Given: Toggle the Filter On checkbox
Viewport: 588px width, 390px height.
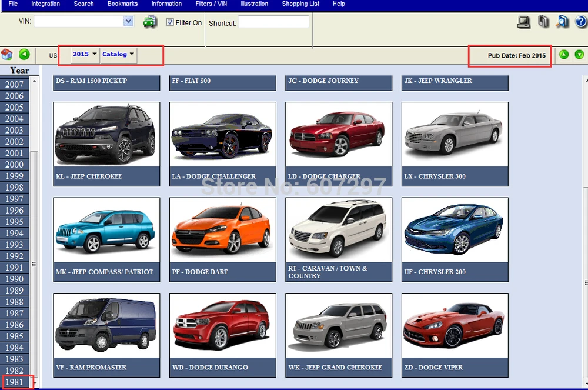Looking at the screenshot, I should pyautogui.click(x=171, y=22).
